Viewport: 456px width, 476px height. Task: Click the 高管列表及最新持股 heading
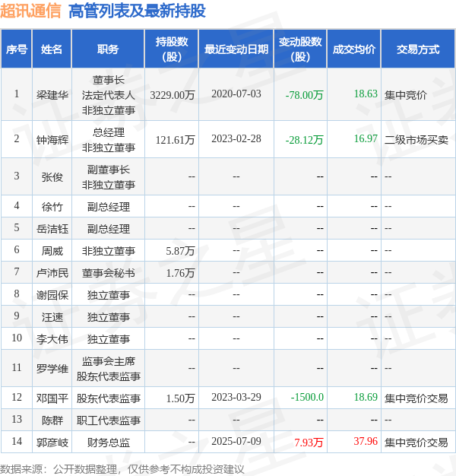click(137, 11)
